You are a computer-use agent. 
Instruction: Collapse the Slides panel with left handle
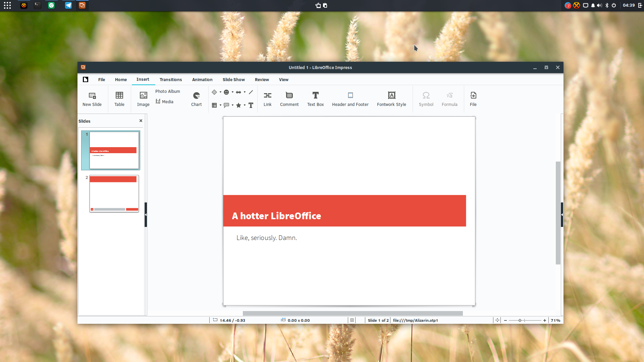pyautogui.click(x=146, y=215)
